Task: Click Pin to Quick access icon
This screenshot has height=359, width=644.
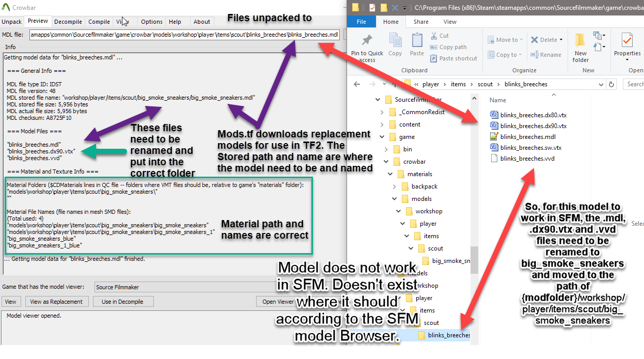Action: [x=367, y=40]
